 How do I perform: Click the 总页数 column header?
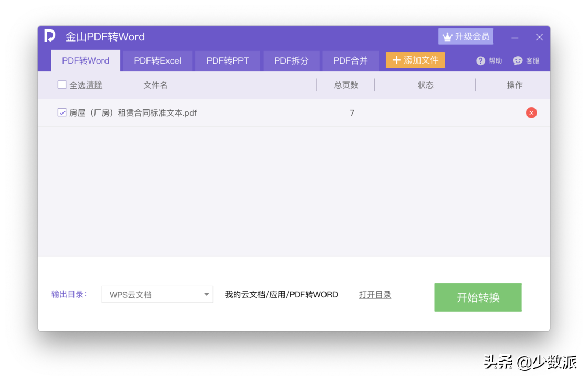[346, 85]
